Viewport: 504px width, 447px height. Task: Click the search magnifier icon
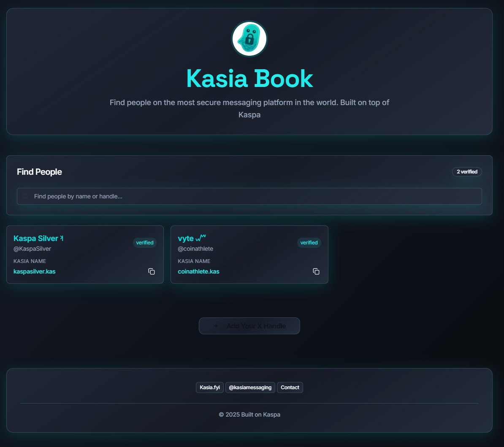point(25,196)
